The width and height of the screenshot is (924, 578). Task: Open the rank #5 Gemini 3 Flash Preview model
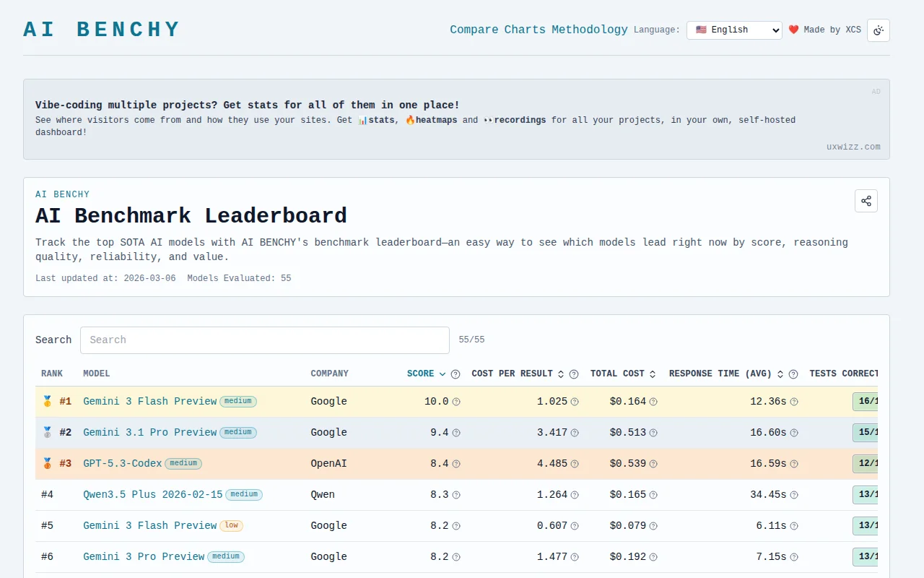pyautogui.click(x=150, y=526)
